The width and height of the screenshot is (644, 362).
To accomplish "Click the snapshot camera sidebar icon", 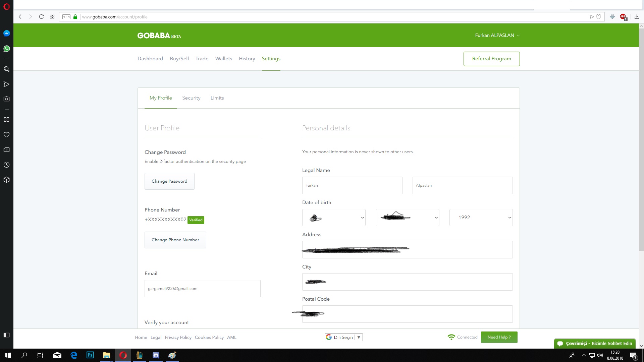I will pyautogui.click(x=6, y=99).
